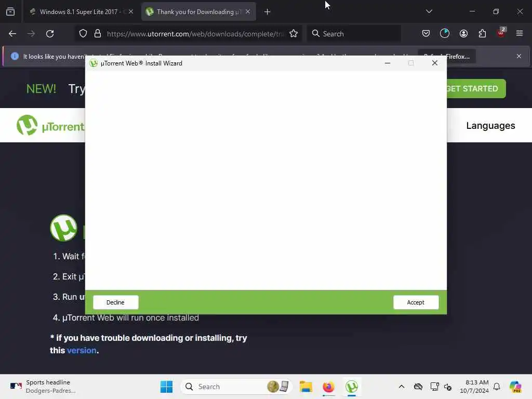Click the µTorrent icon in the taskbar
532x399 pixels.
[352, 387]
